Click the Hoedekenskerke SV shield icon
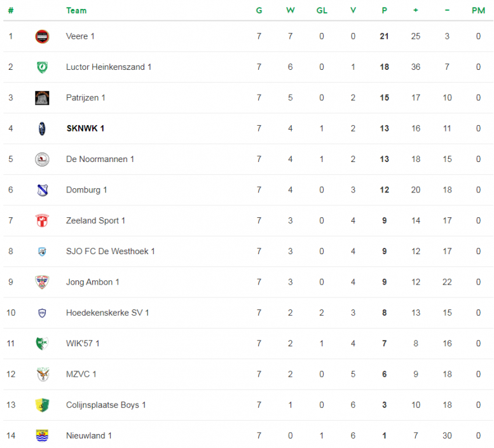494x448 pixels. 42,313
